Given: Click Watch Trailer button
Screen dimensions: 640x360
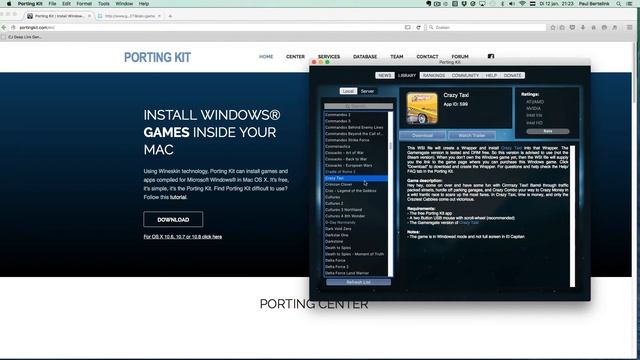Looking at the screenshot, I should [472, 135].
